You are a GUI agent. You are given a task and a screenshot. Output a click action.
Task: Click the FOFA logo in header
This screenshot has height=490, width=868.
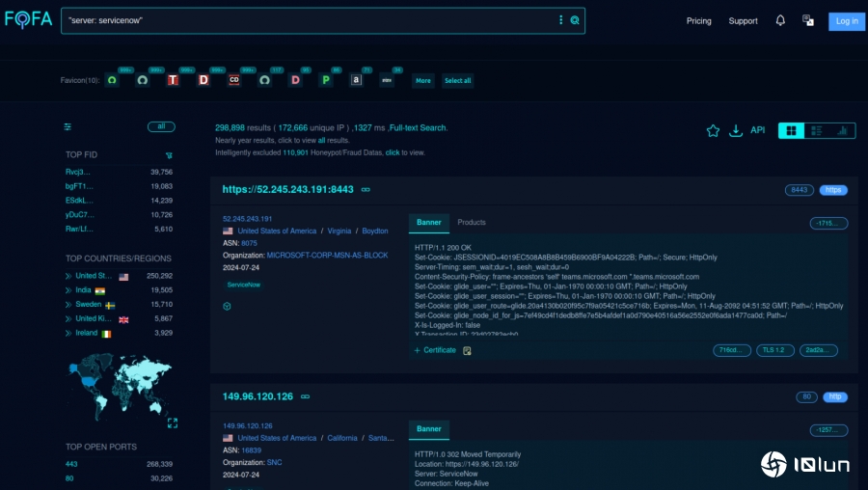28,19
